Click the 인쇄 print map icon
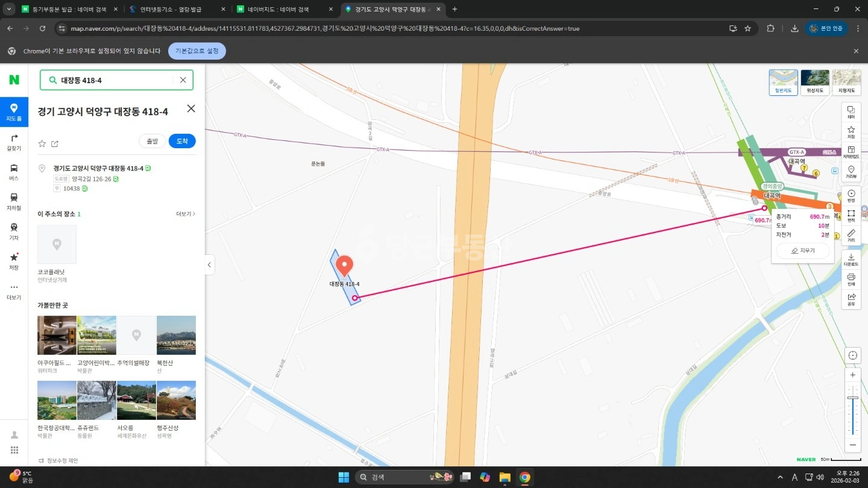Image resolution: width=868 pixels, height=488 pixels. pyautogui.click(x=851, y=279)
